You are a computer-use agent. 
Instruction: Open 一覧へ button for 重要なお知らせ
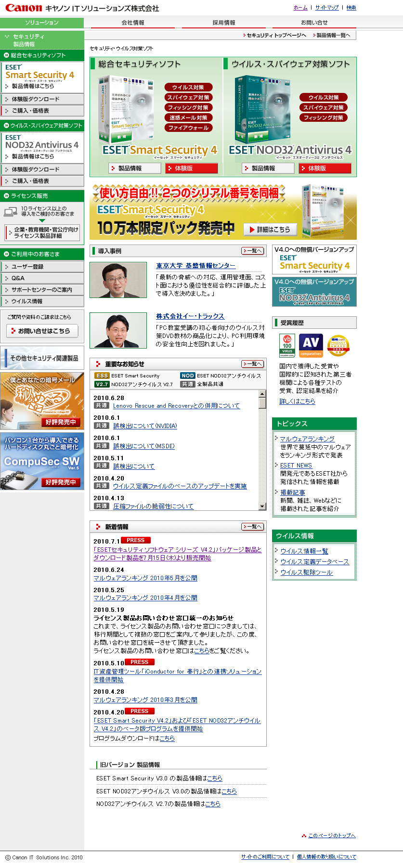point(253,364)
